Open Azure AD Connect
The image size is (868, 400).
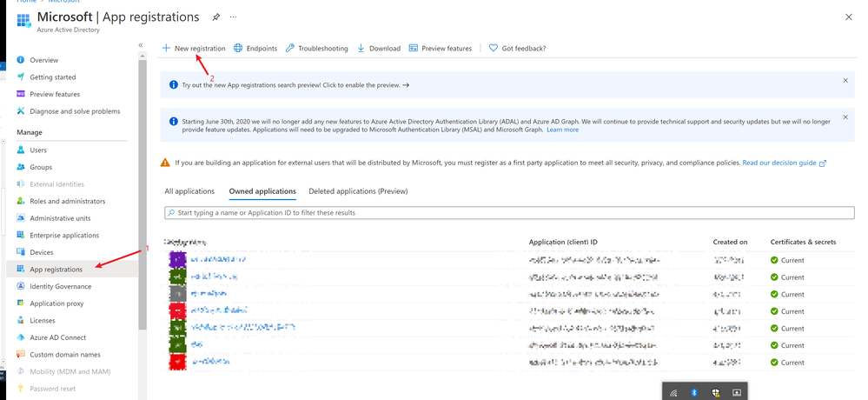click(57, 337)
